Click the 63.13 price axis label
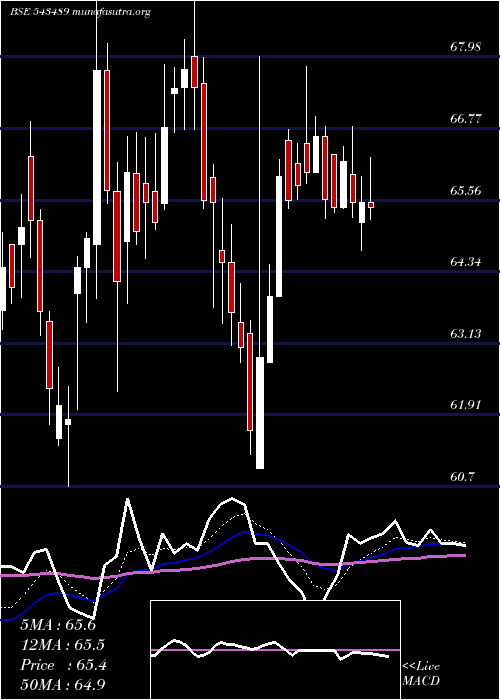Viewport: 500px width, 700px height. (466, 333)
